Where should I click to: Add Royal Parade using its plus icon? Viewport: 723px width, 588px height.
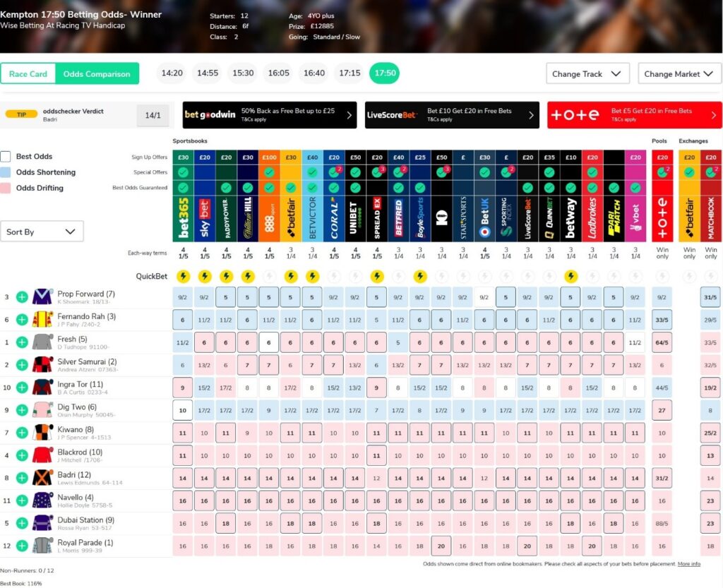[22, 546]
